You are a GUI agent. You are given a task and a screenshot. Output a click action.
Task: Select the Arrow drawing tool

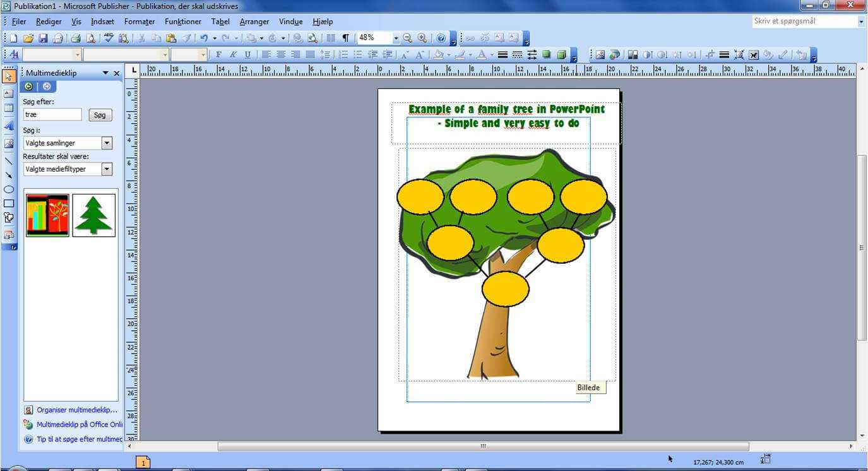click(9, 175)
